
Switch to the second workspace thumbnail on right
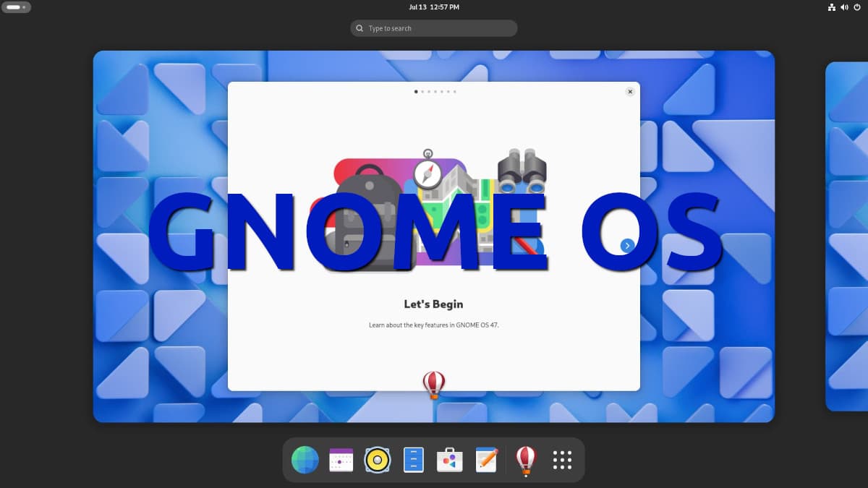click(847, 236)
